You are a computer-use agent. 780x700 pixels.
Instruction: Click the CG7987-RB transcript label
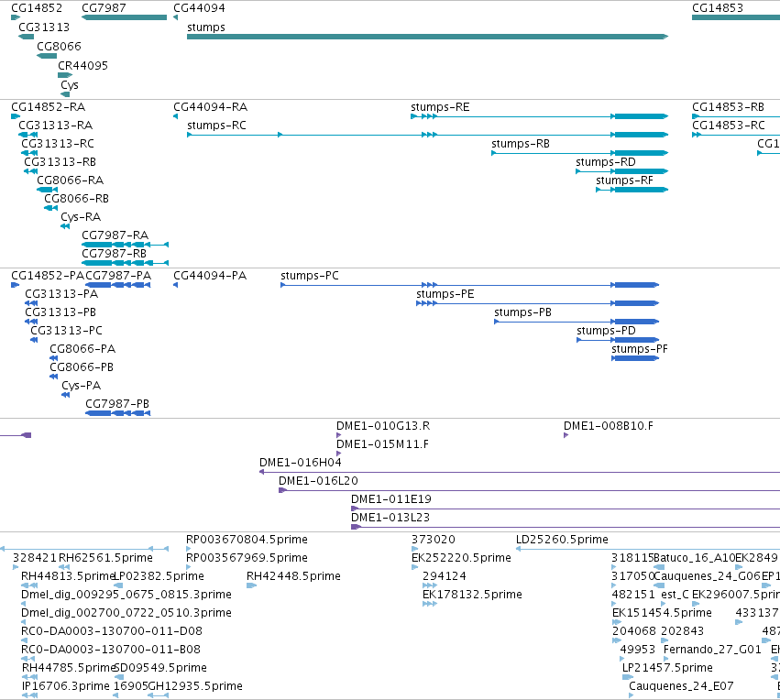(x=114, y=254)
